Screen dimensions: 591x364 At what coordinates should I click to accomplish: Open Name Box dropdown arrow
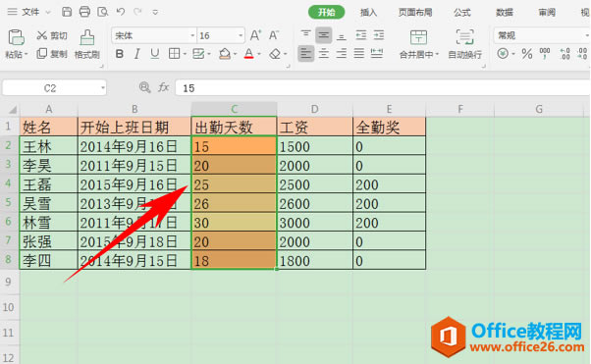pos(102,88)
